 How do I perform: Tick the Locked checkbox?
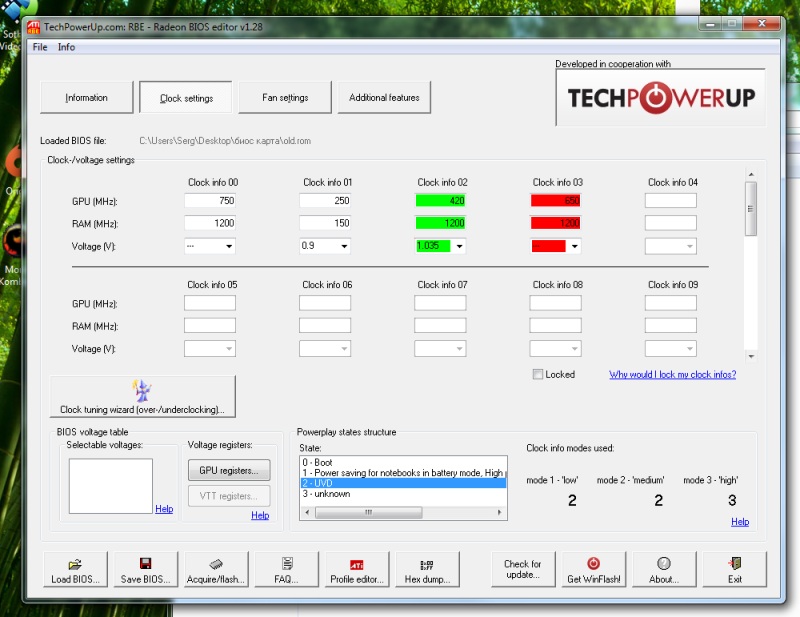pyautogui.click(x=537, y=374)
